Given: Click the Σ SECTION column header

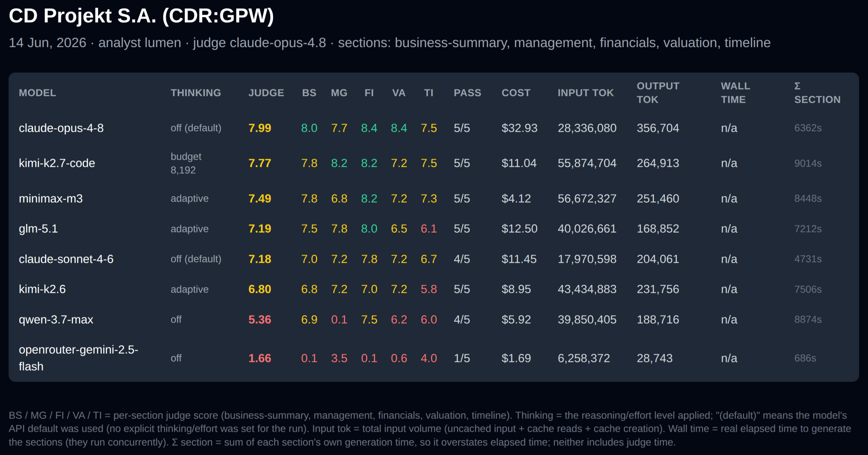Looking at the screenshot, I should coord(817,93).
